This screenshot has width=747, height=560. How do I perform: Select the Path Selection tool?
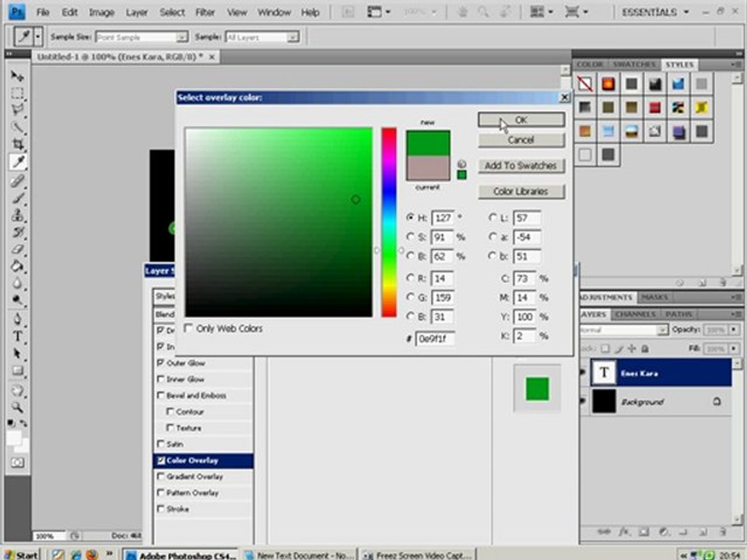pos(17,353)
